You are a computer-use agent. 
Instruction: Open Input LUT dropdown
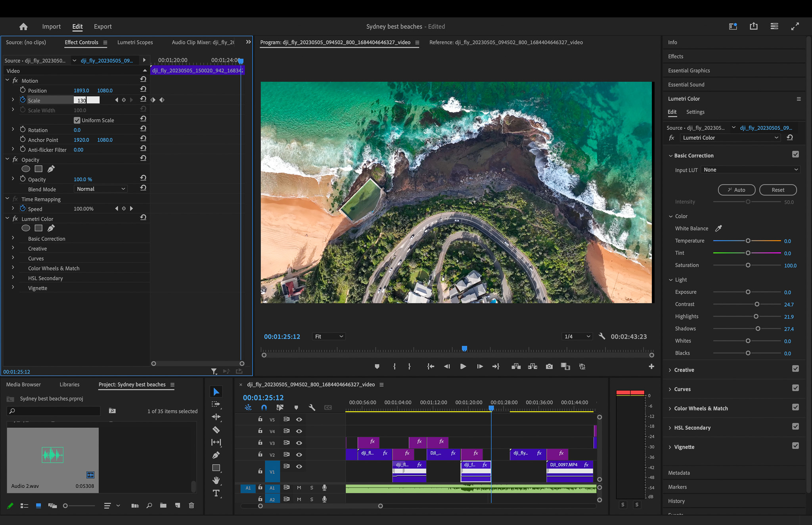pos(751,170)
